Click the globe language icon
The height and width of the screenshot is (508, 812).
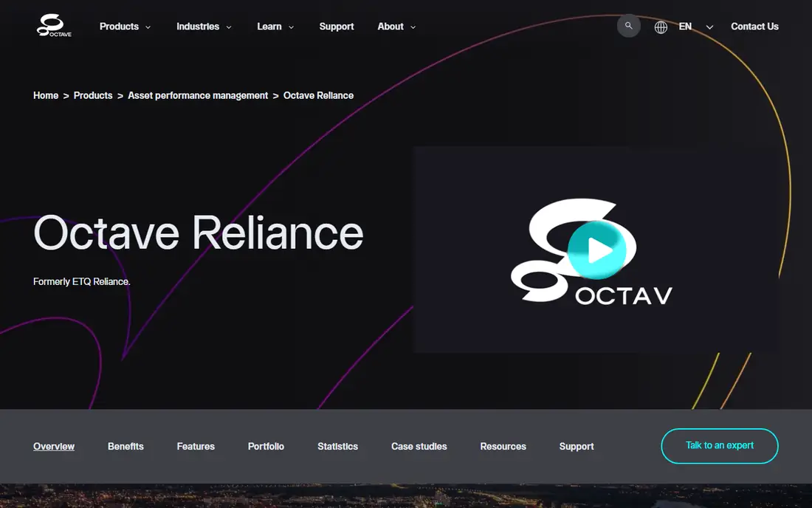click(x=661, y=27)
